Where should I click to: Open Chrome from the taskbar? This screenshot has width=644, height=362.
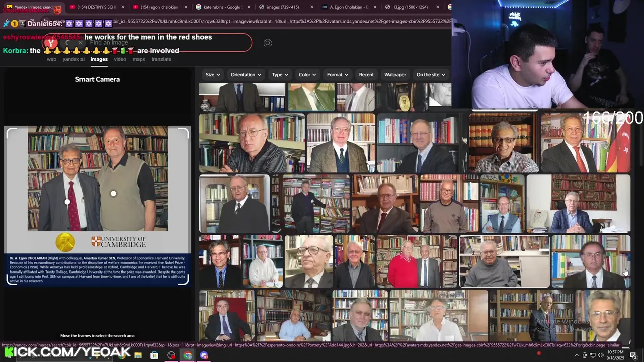point(188,355)
